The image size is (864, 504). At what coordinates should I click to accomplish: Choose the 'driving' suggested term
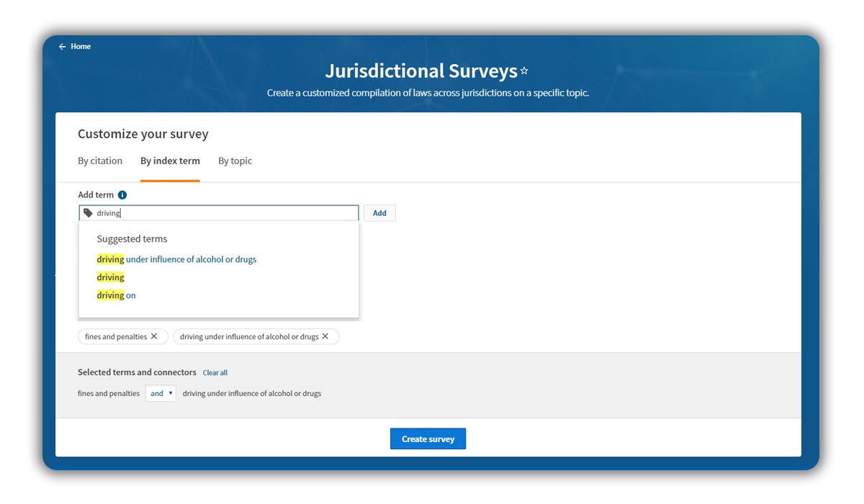coord(111,277)
